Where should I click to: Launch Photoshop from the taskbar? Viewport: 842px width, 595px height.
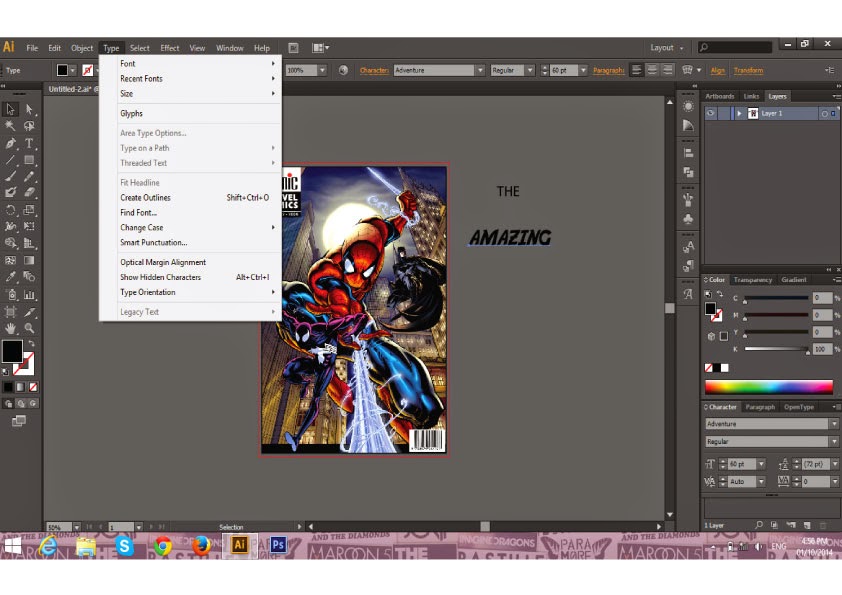278,545
